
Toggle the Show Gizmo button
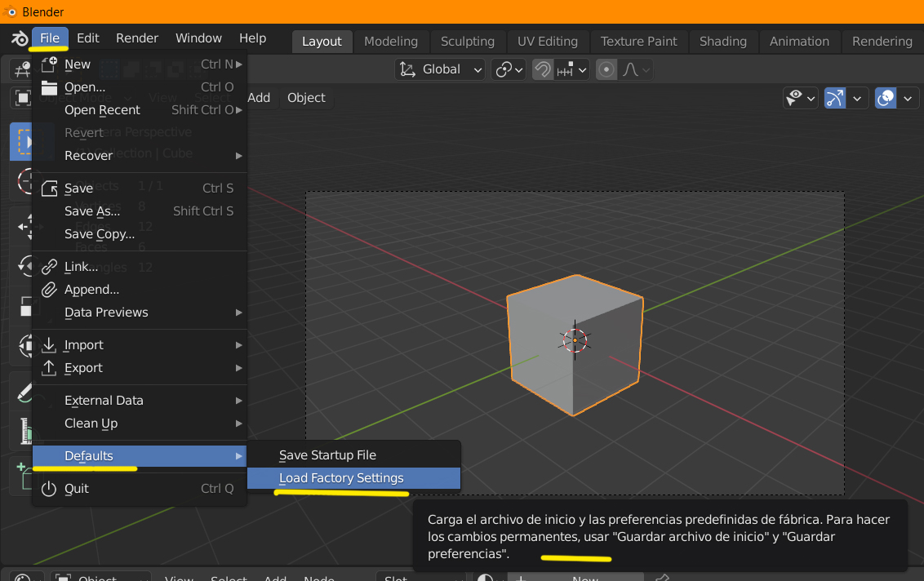[834, 99]
